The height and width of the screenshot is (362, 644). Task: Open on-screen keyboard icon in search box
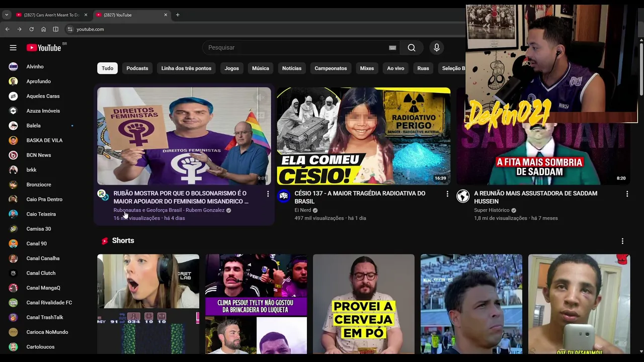coord(392,48)
